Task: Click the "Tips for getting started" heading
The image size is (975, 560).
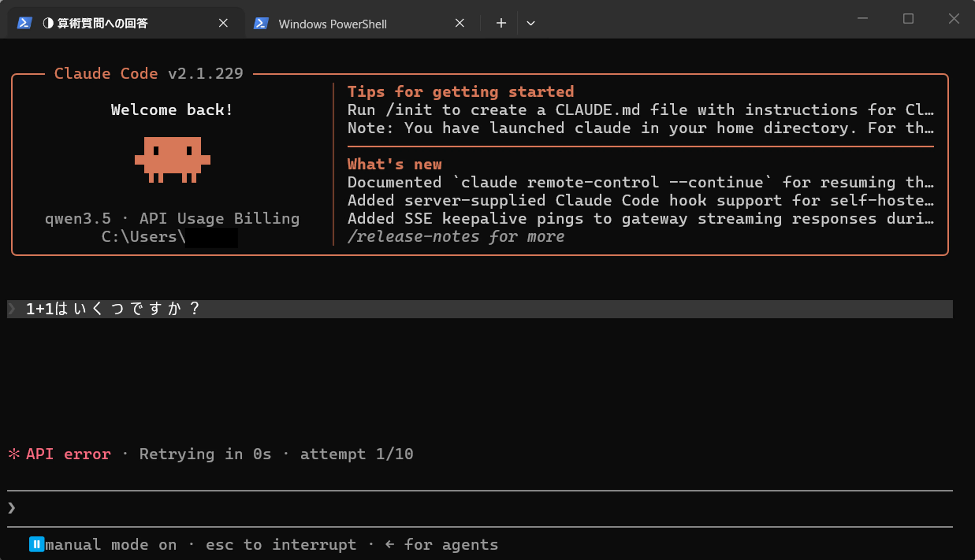Action: point(461,92)
